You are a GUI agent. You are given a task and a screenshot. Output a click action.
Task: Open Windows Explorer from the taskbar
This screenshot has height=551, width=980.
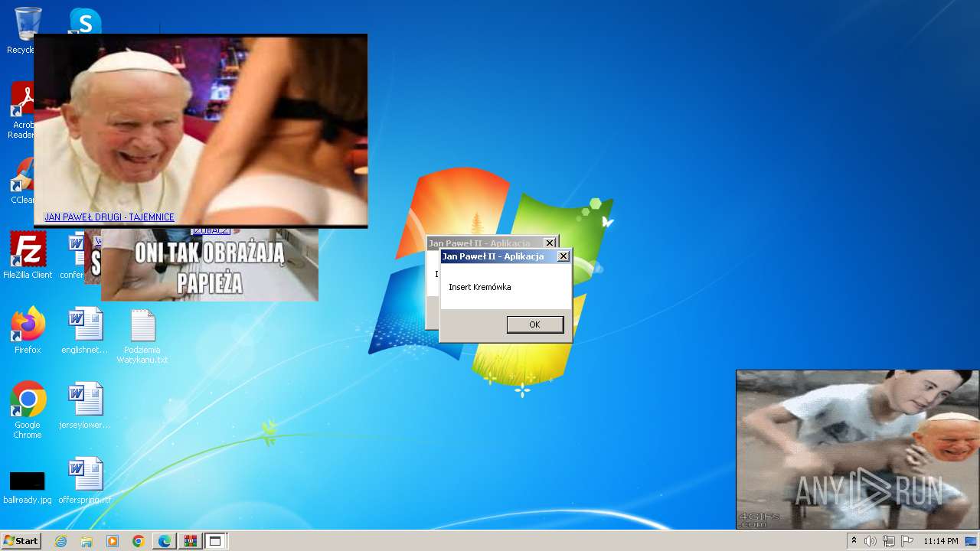[x=87, y=541]
